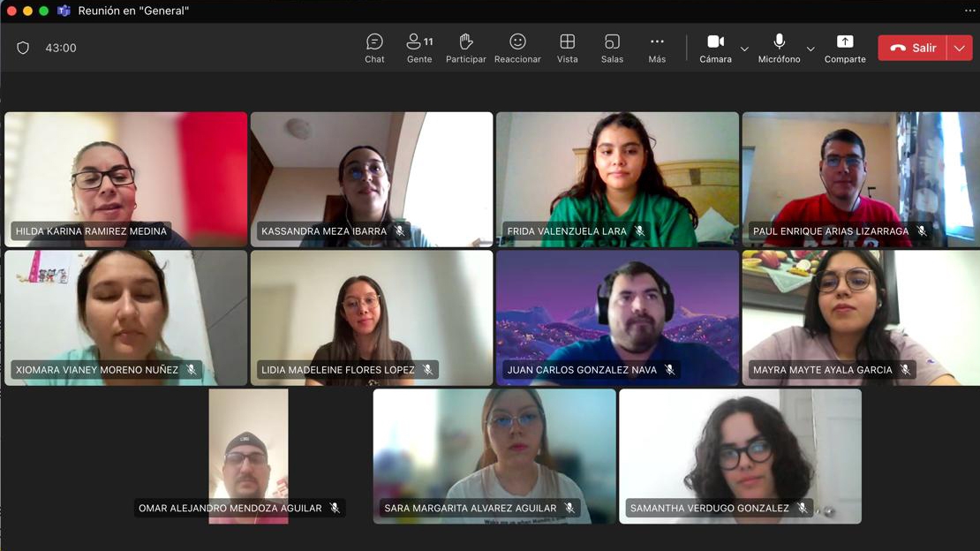Show the Gente participants list
The height and width of the screenshot is (551, 980).
point(419,49)
